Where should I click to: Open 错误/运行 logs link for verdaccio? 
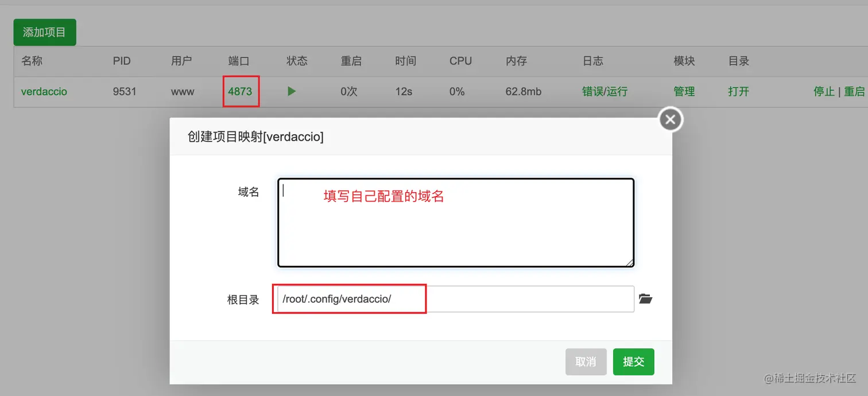tap(604, 91)
